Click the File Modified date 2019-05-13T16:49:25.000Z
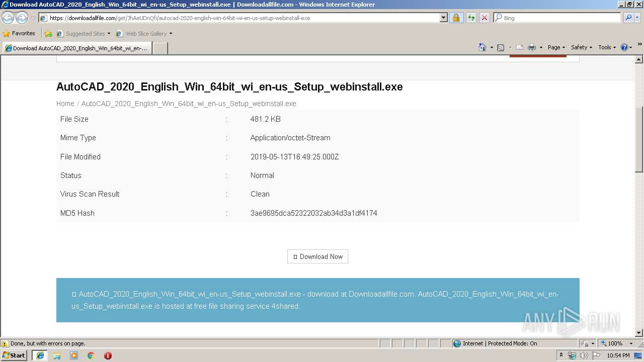 (x=295, y=157)
